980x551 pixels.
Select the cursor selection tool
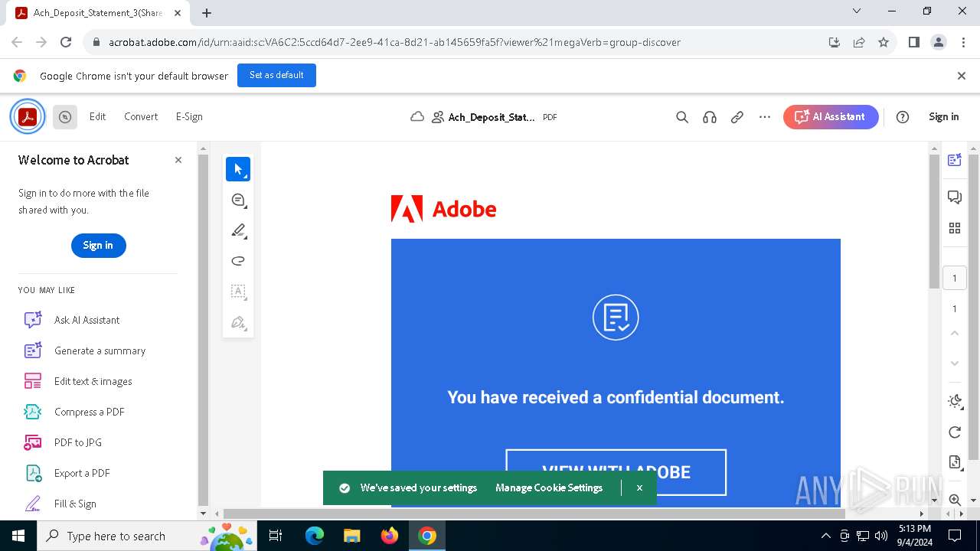pos(238,169)
